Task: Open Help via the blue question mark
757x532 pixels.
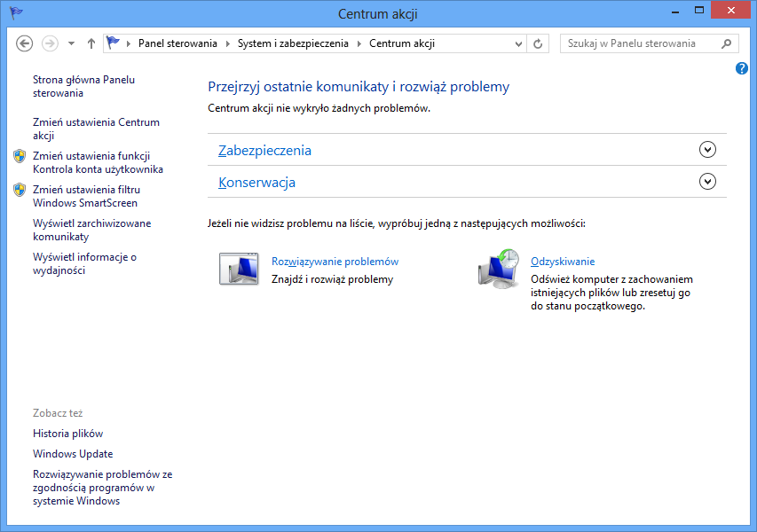Action: [x=742, y=68]
